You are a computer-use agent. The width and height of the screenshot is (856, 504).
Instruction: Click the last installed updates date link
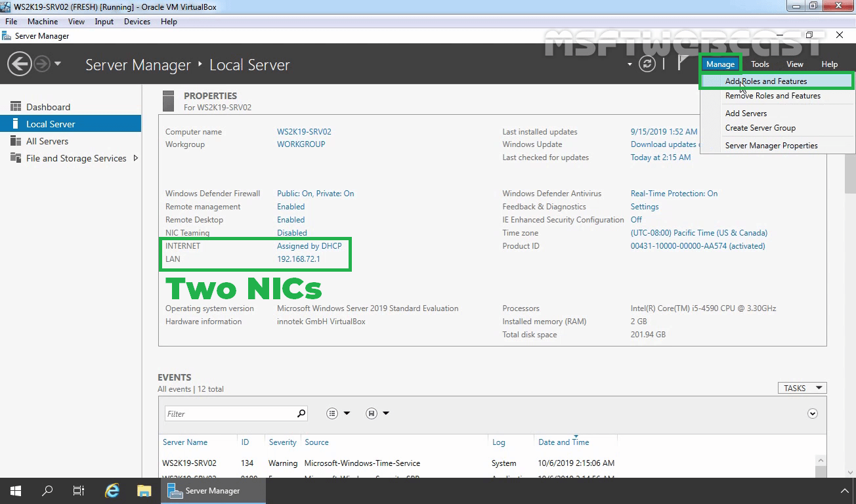pyautogui.click(x=664, y=132)
